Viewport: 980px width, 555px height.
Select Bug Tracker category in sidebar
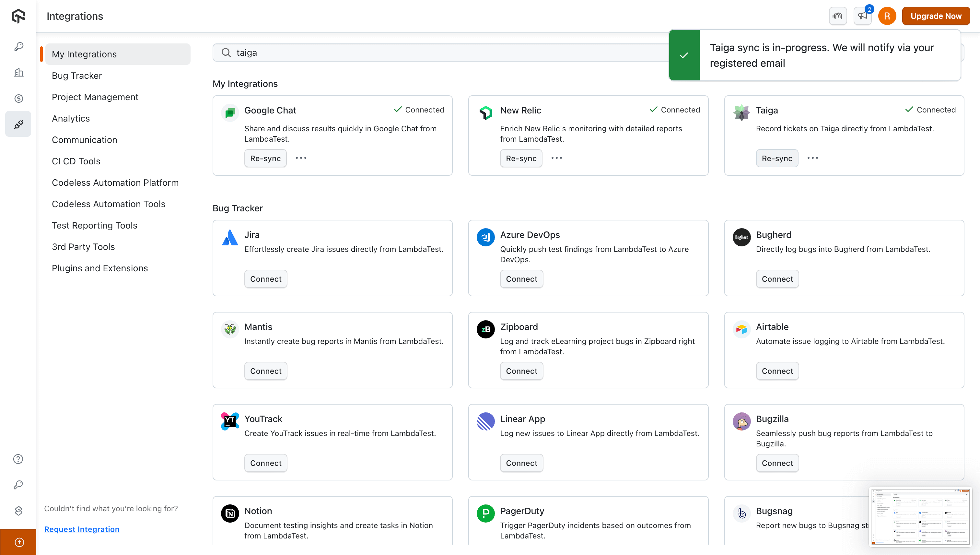pos(76,76)
